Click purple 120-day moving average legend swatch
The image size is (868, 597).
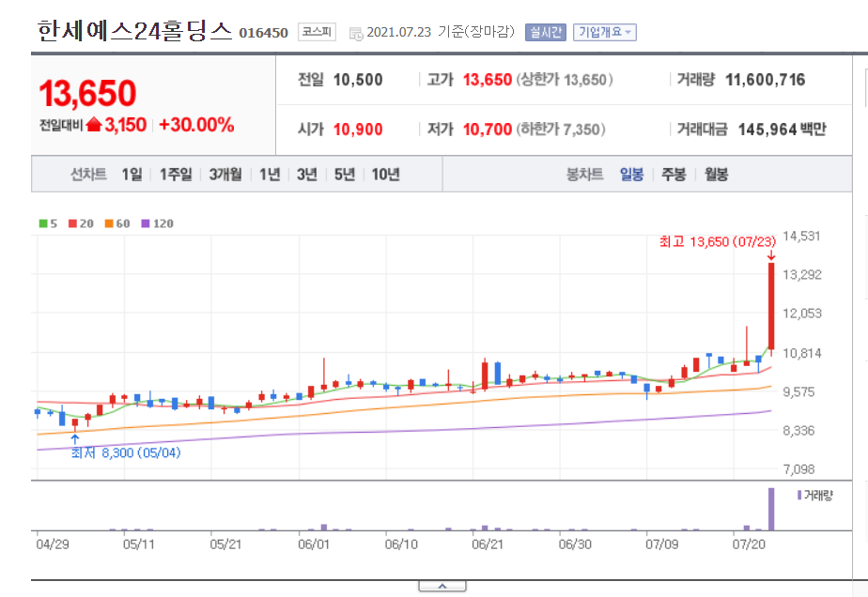146,223
